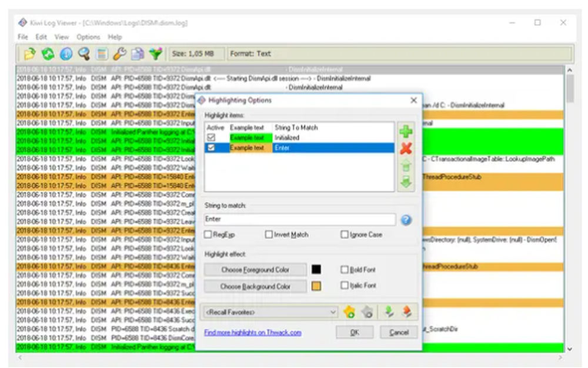Close the Highlighting Options dialog

413,100
